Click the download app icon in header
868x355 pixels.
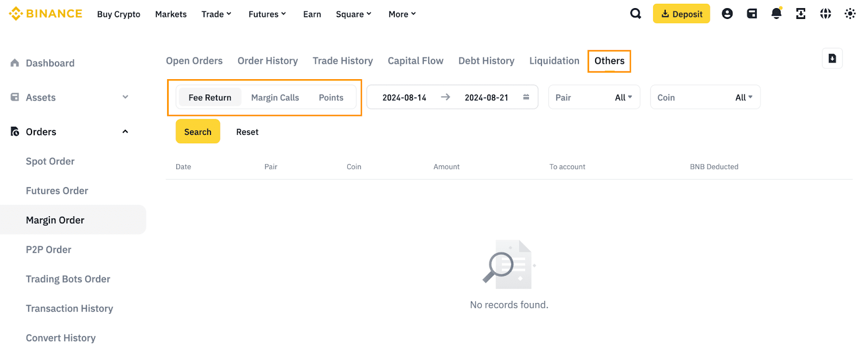pos(801,14)
